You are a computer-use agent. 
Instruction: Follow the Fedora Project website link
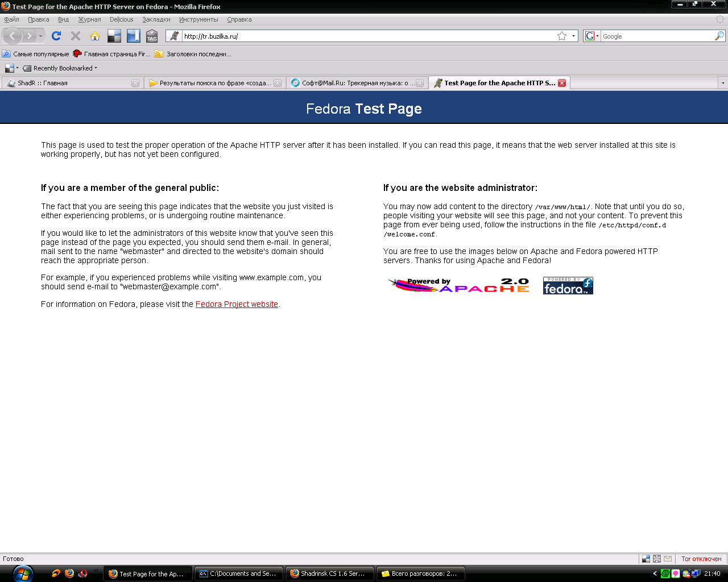coord(237,304)
